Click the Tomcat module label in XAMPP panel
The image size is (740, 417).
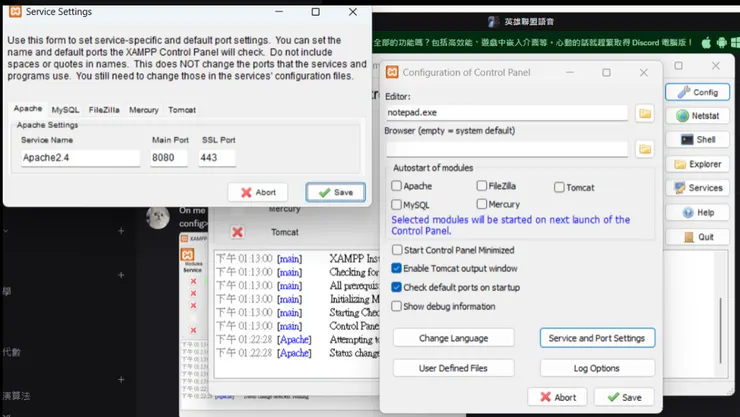285,232
